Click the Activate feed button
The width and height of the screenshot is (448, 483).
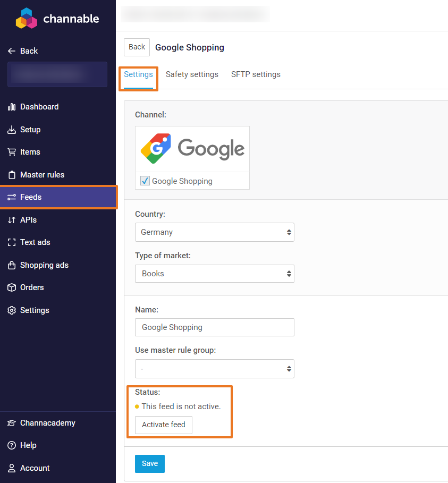point(164,425)
